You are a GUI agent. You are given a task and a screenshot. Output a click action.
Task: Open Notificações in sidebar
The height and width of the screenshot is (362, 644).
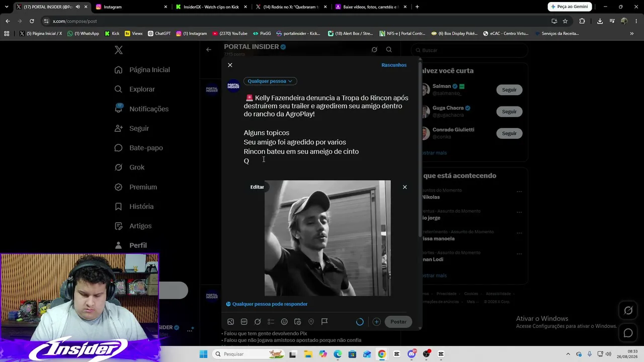pyautogui.click(x=142, y=109)
